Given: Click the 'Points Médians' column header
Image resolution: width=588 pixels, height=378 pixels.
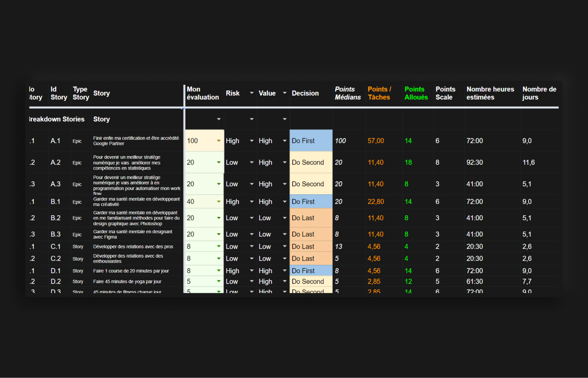Looking at the screenshot, I should click(x=348, y=93).
